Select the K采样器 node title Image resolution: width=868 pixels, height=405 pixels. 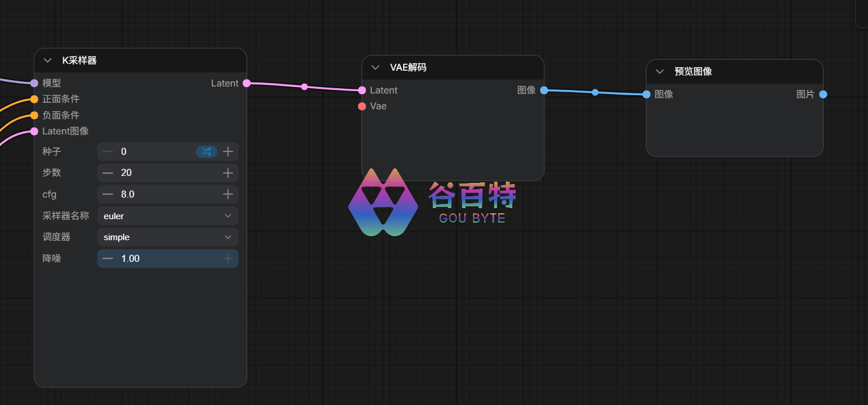click(x=79, y=60)
